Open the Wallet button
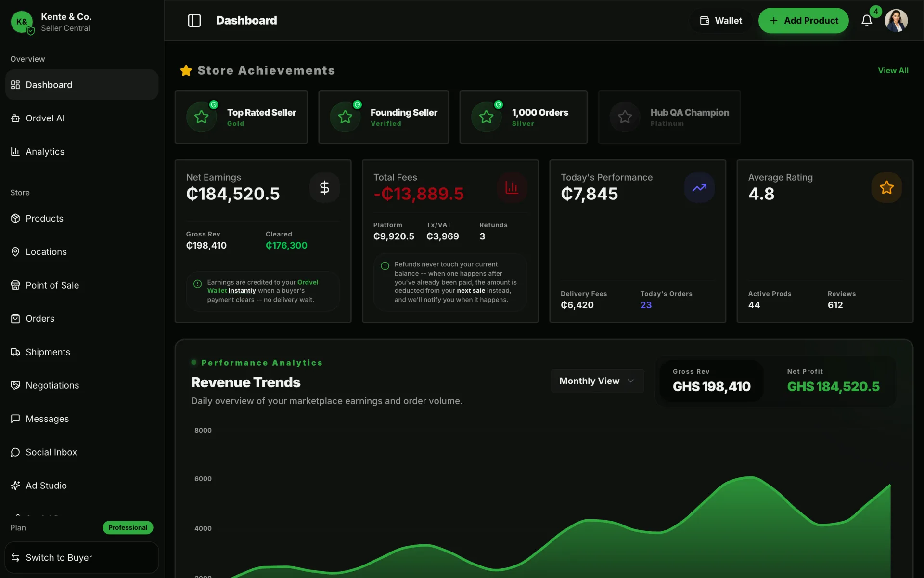The image size is (924, 578). coord(720,20)
